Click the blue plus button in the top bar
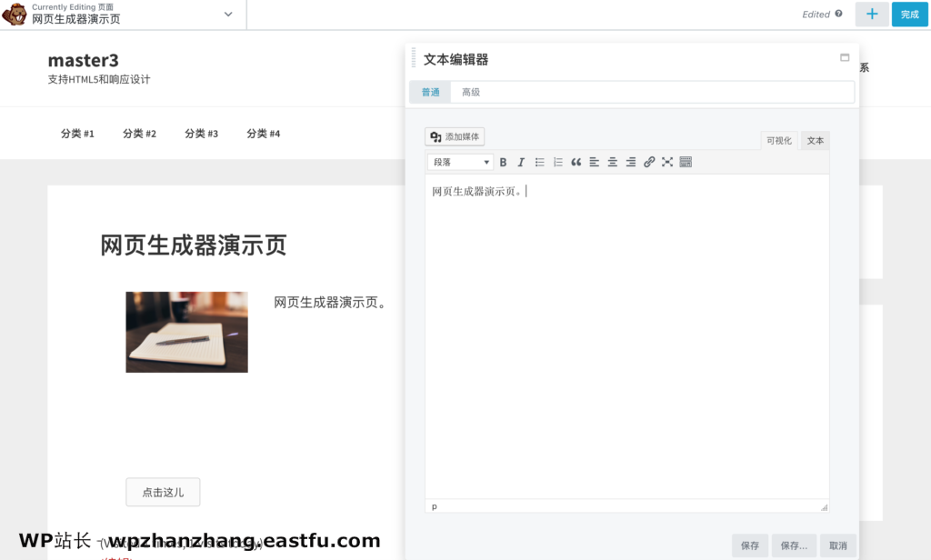This screenshot has height=560, width=931. 872,15
